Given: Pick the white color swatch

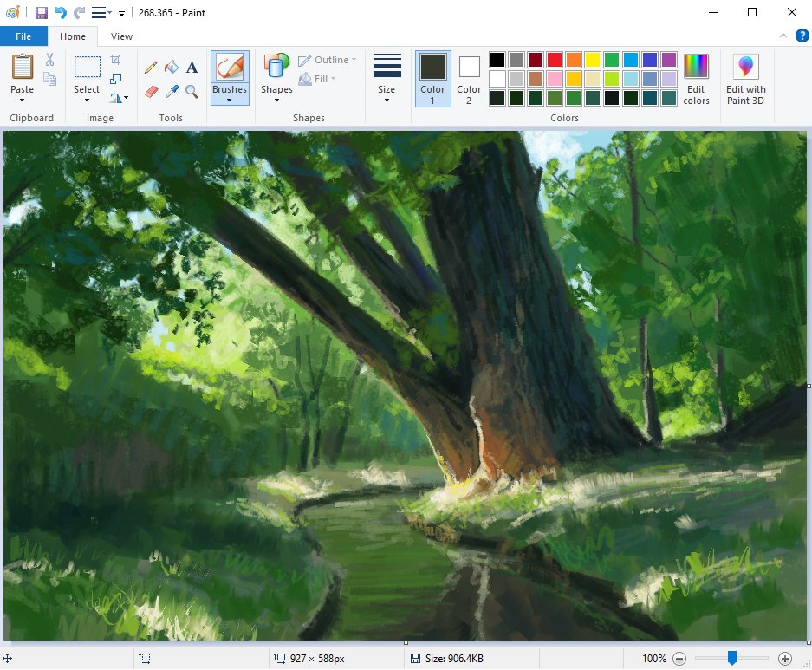Looking at the screenshot, I should pyautogui.click(x=497, y=79).
